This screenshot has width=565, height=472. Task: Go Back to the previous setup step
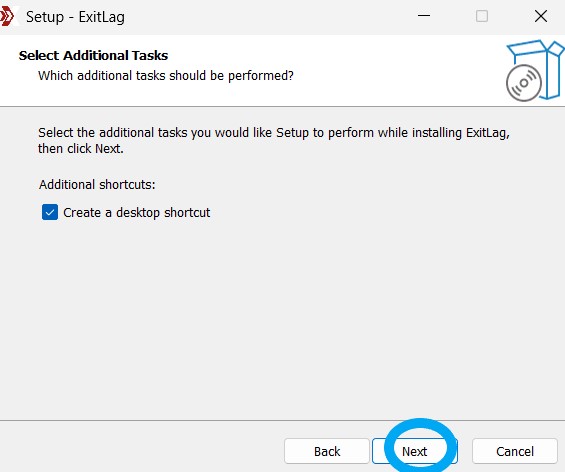point(326,451)
